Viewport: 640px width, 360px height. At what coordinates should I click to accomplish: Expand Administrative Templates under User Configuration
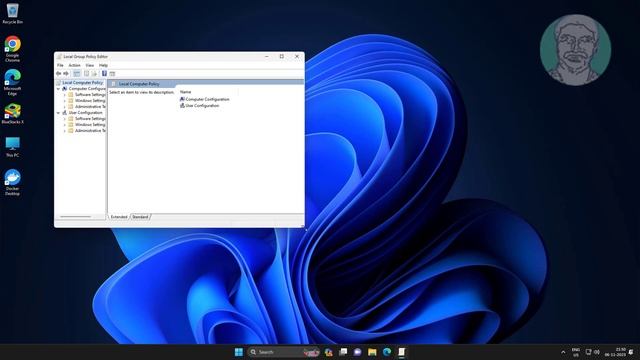tap(64, 131)
